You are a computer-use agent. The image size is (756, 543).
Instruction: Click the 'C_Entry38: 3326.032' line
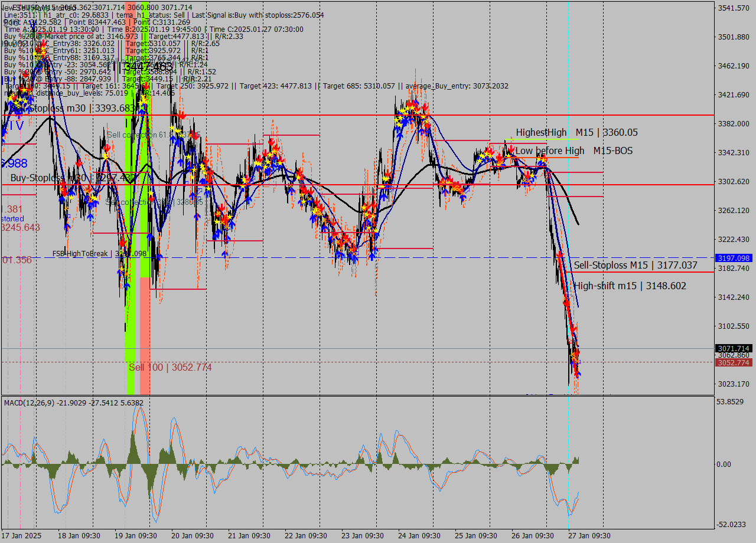point(112,44)
